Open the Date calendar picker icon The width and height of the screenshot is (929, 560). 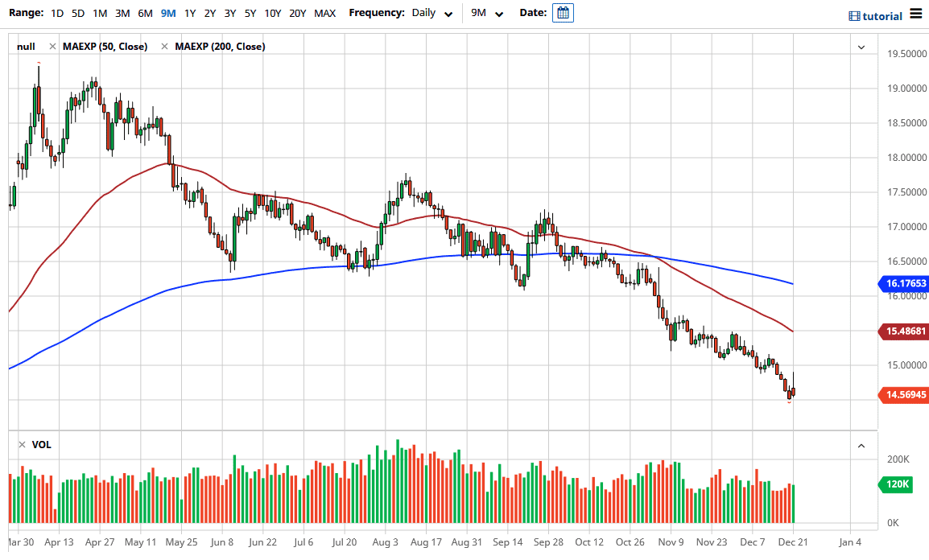(563, 13)
